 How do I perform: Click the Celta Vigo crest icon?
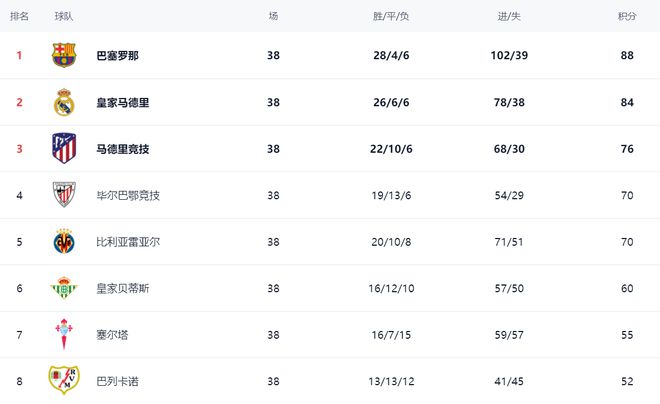[64, 334]
